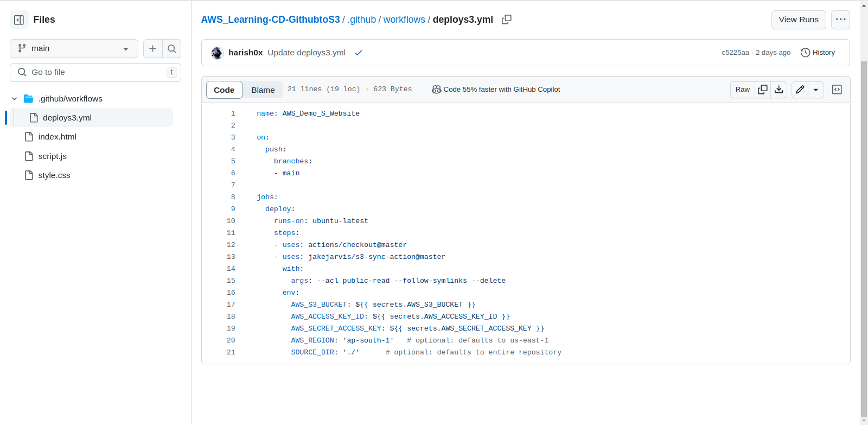Collapse the Files side panel icon
Image resolution: width=868 pixels, height=425 pixels.
coord(19,20)
